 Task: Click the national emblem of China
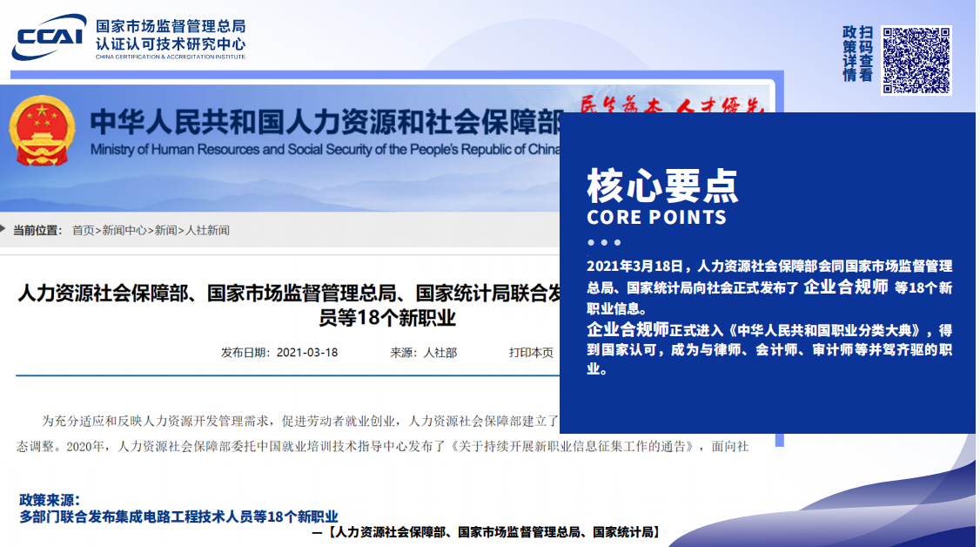tap(42, 131)
